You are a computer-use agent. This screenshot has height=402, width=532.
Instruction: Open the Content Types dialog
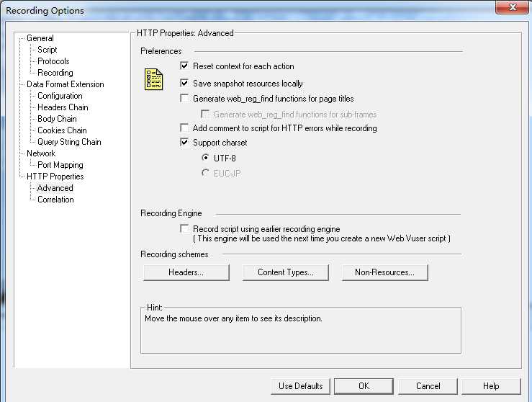[x=286, y=272]
